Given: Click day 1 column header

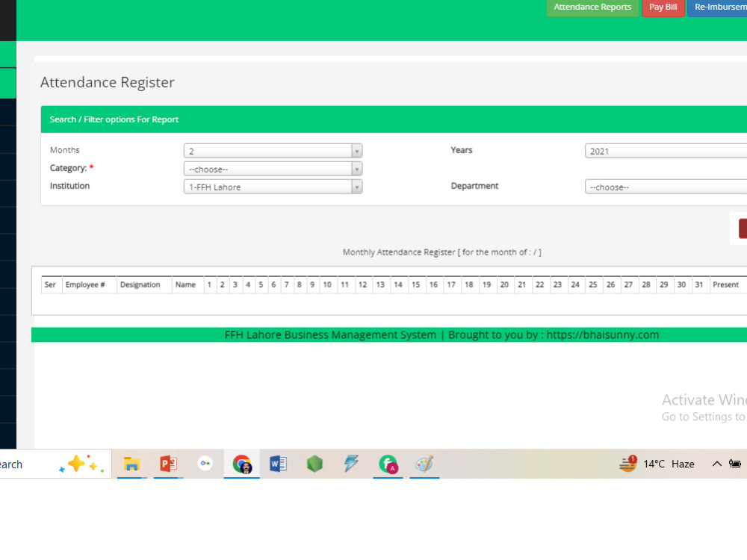Looking at the screenshot, I should (x=209, y=284).
